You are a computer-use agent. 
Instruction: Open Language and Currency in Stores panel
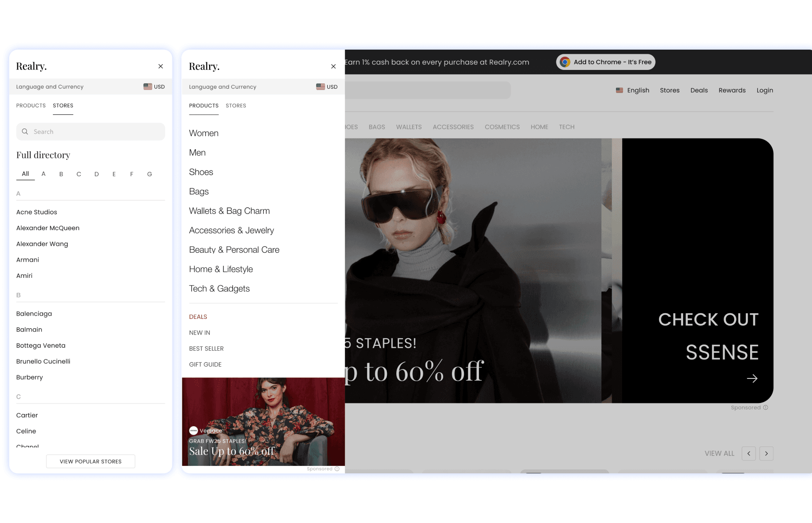[91, 87]
